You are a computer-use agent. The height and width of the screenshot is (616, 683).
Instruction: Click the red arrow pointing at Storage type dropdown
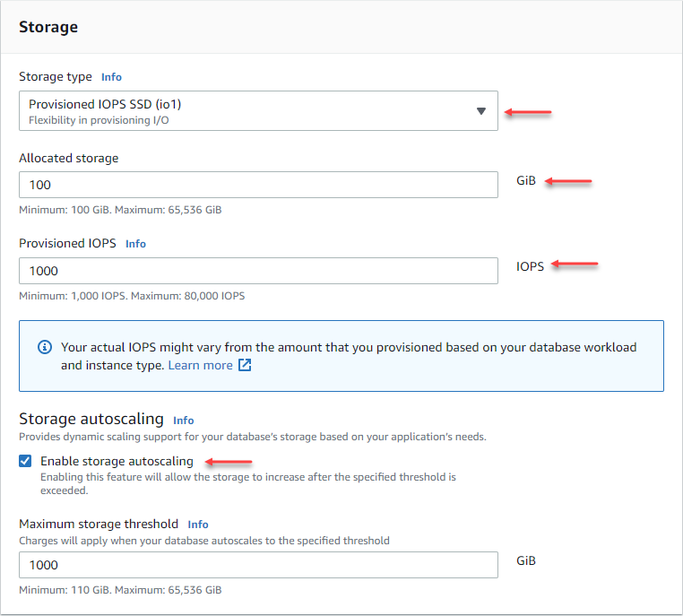click(528, 112)
